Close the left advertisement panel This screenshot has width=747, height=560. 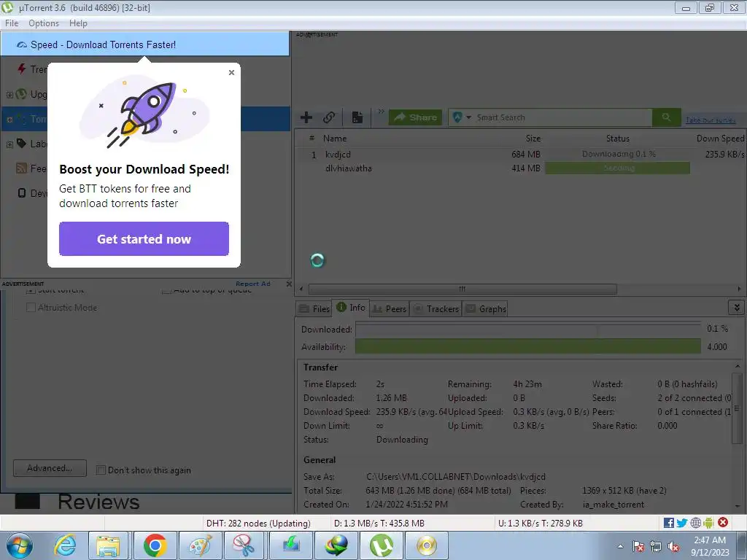(x=289, y=284)
